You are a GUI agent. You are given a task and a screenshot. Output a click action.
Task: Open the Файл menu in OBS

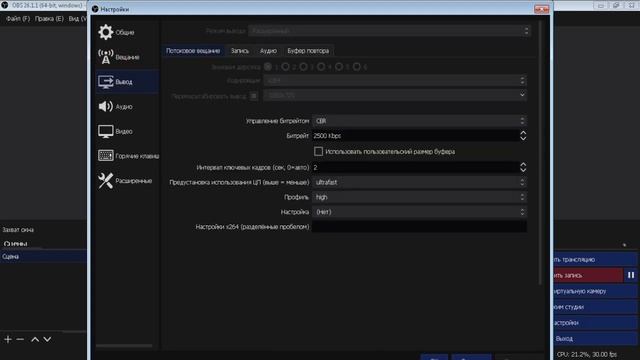click(18, 19)
